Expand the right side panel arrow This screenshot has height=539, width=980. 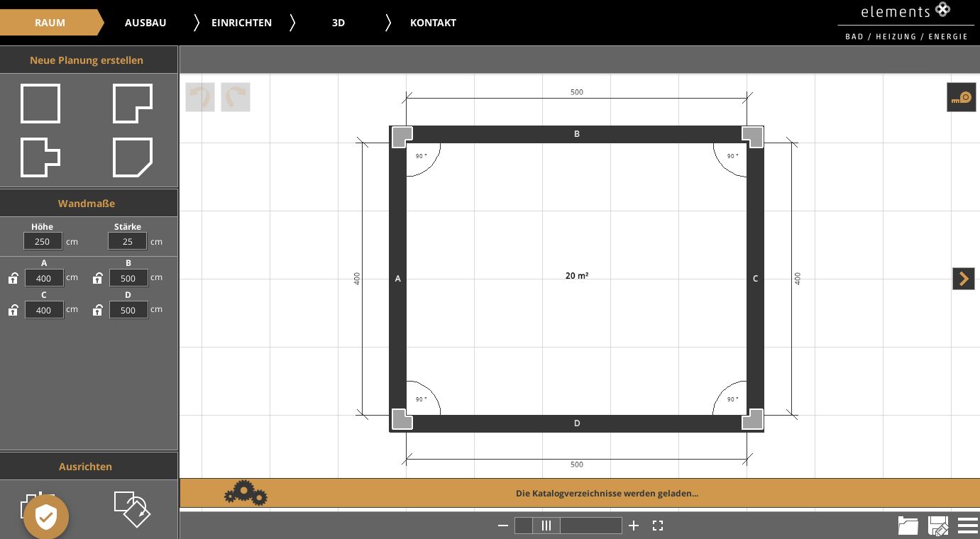click(x=963, y=279)
